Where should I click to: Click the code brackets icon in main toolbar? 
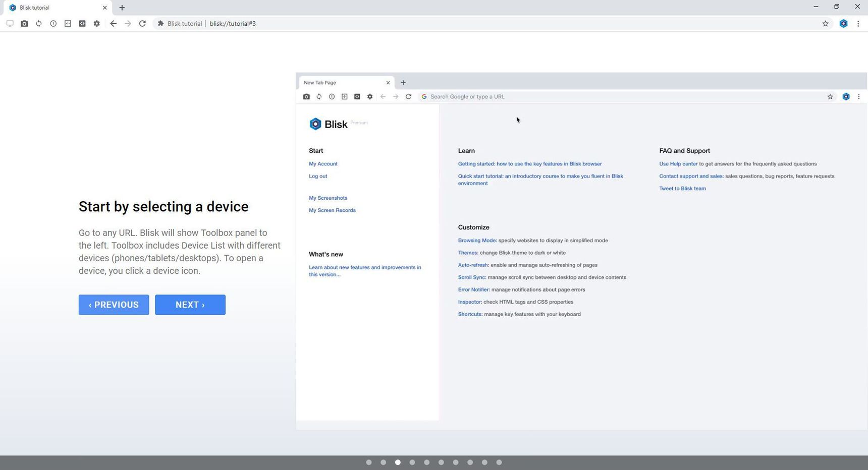coord(82,24)
